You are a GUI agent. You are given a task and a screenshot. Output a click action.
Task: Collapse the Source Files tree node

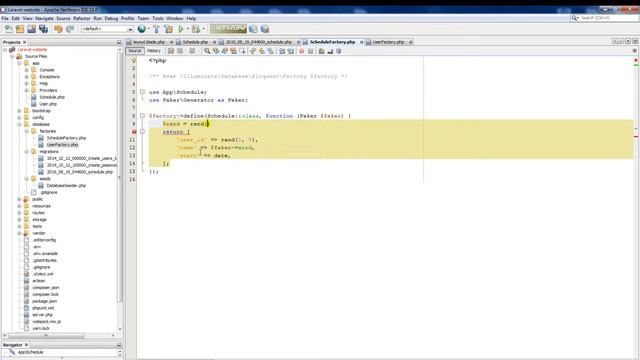(x=12, y=56)
